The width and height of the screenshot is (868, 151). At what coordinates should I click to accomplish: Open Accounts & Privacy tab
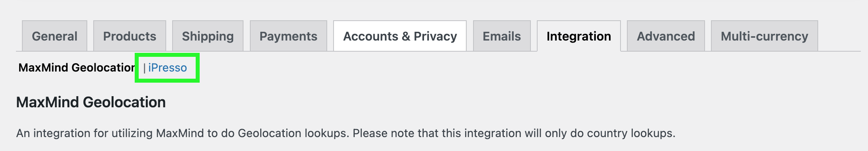[400, 36]
